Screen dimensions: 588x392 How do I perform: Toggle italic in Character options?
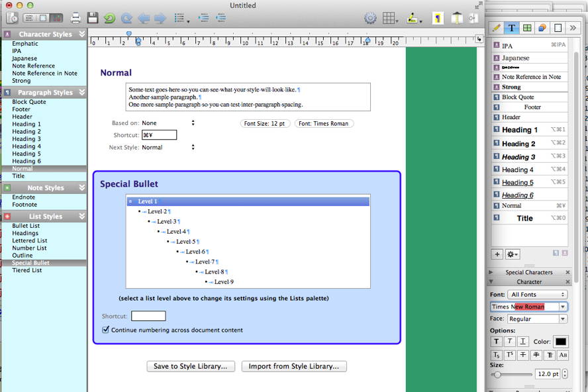click(510, 342)
